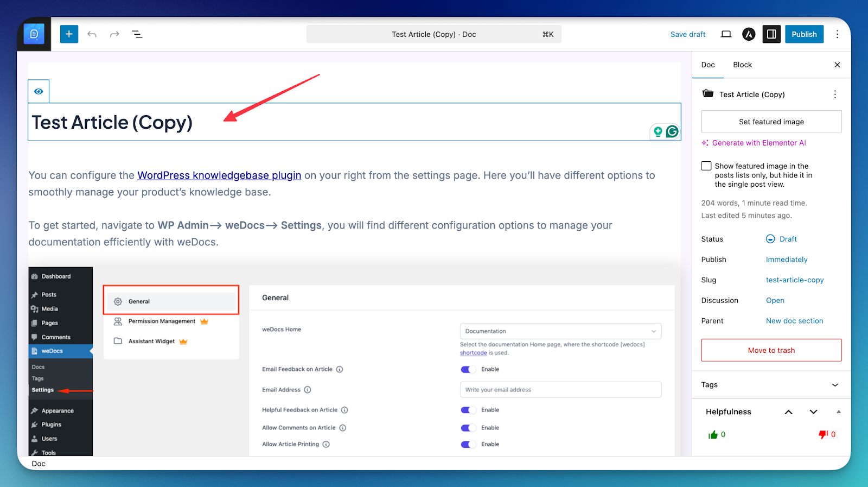This screenshot has height=487, width=868.
Task: Expand the Tags panel
Action: point(835,385)
